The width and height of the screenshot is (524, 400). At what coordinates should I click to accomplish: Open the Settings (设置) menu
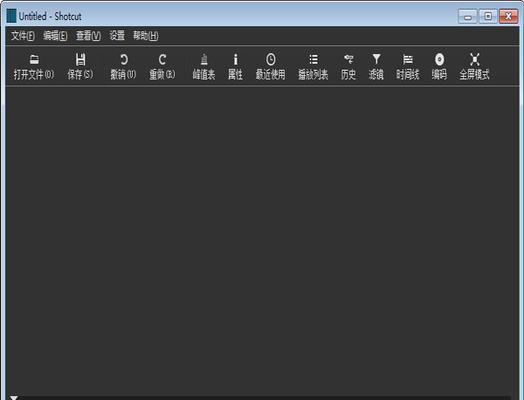(117, 35)
